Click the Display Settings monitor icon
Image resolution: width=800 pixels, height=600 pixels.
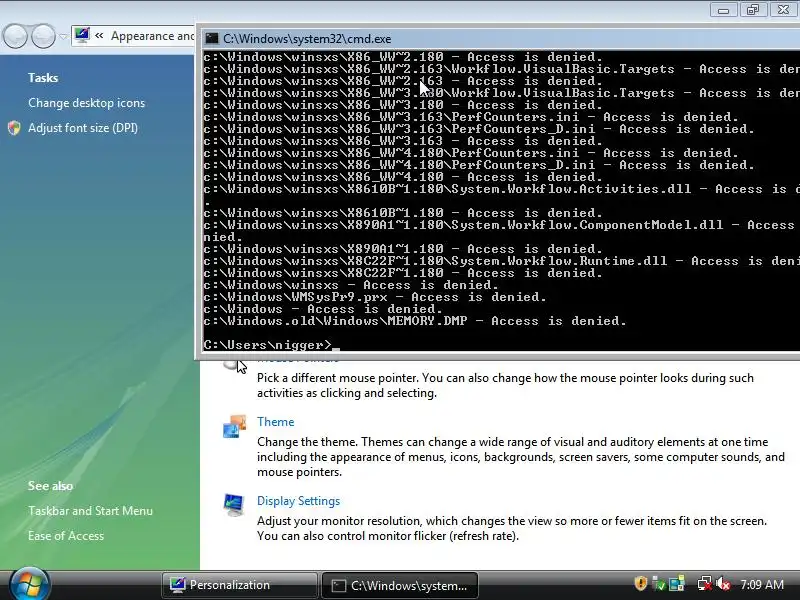pos(234,505)
